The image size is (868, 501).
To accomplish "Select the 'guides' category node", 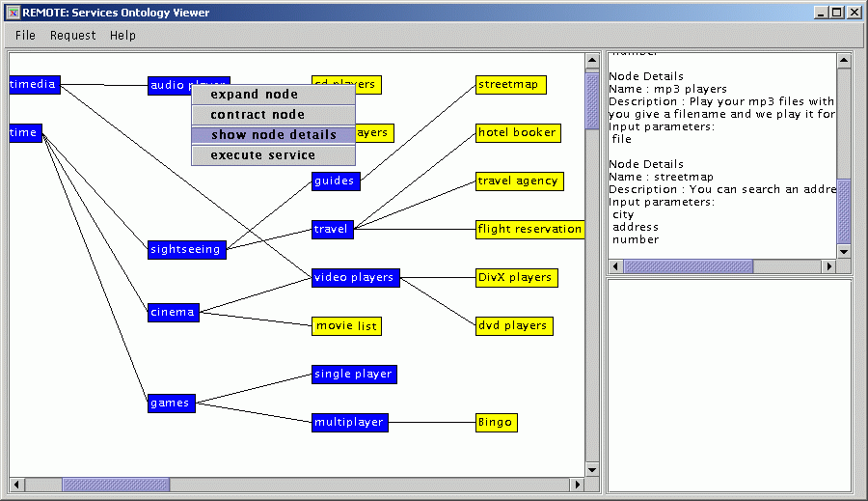I will click(x=336, y=181).
